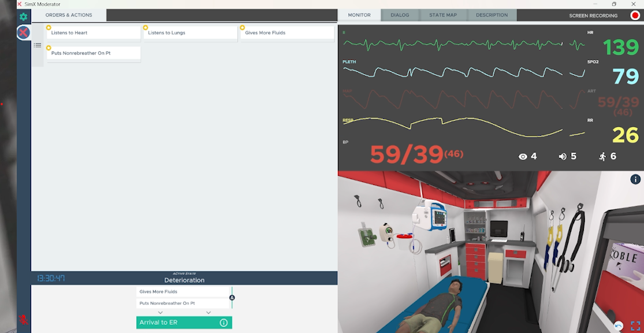Screen dimensions: 644x333
Task: Switch to the Dialog tab
Action: point(400,15)
